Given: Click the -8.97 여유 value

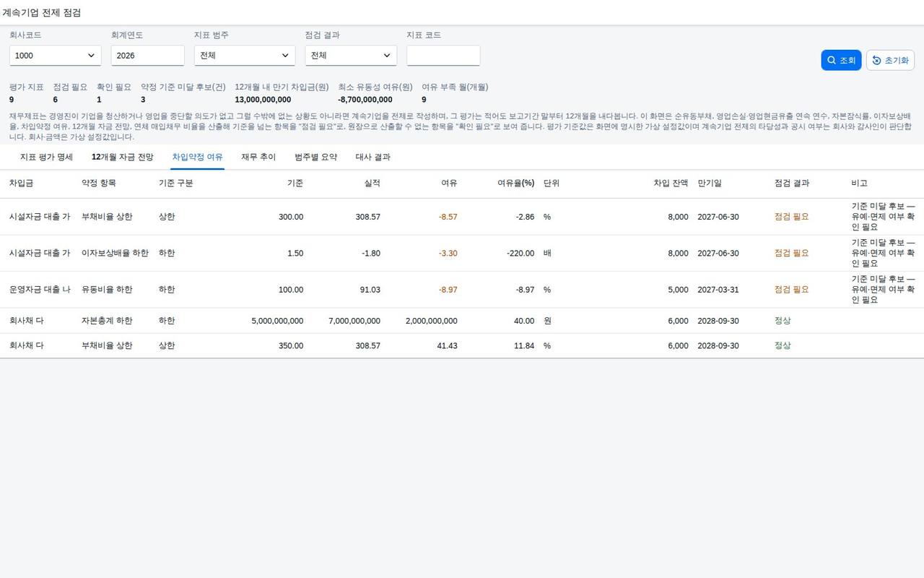Looking at the screenshot, I should pyautogui.click(x=448, y=290).
